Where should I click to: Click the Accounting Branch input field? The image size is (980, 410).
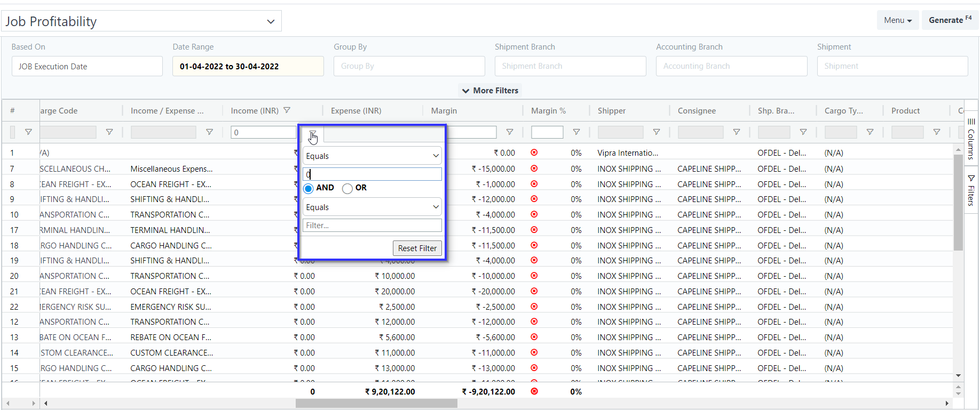pyautogui.click(x=732, y=66)
